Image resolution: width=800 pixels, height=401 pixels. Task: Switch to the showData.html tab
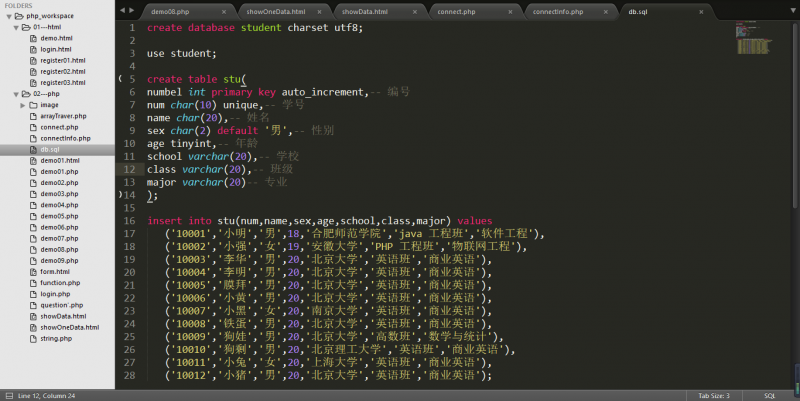tap(364, 12)
